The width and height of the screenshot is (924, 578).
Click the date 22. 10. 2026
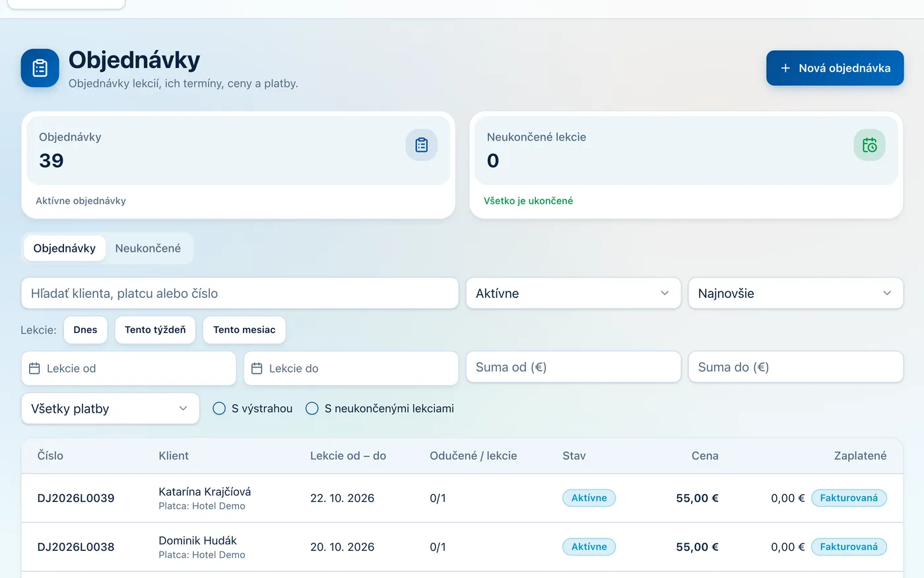342,498
